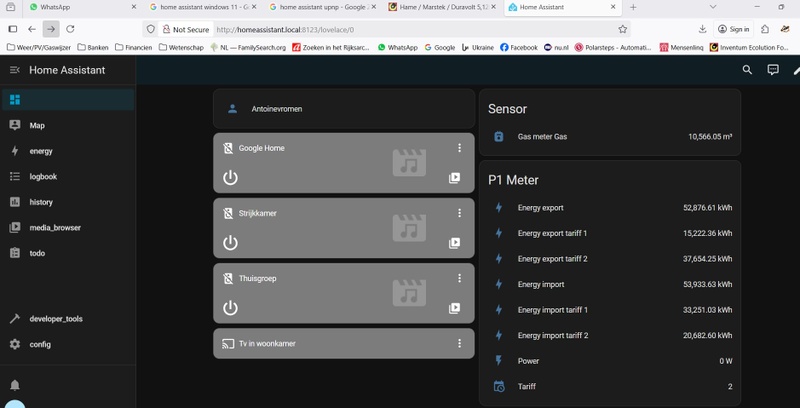The image size is (800, 408).
Task: Open the Wetenschap bookmark folder
Action: (x=181, y=47)
